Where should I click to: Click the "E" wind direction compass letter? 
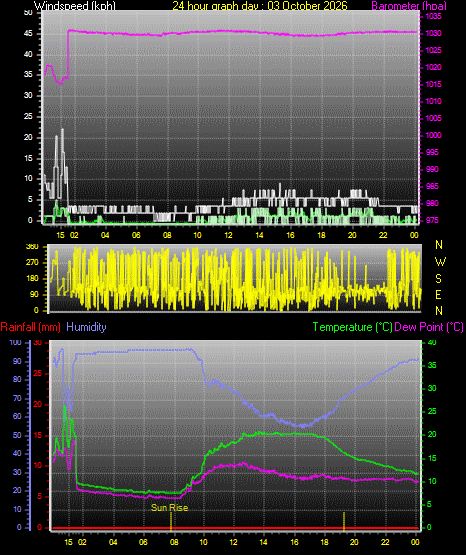pos(438,294)
